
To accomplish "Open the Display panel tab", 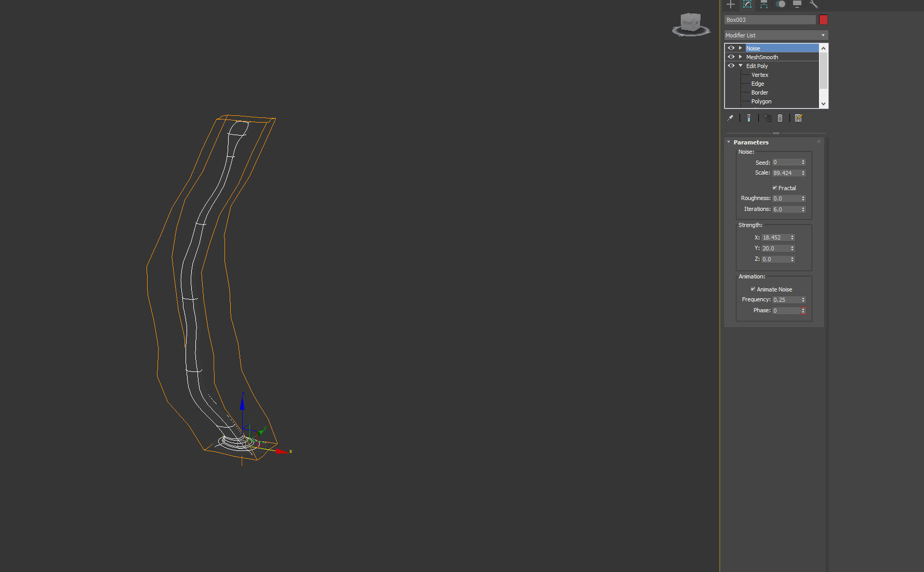I will pos(797,4).
